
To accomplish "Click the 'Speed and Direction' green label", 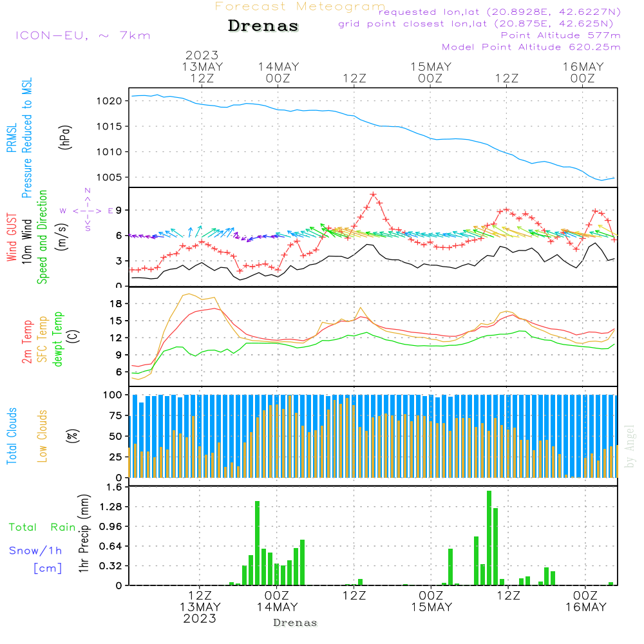I will pos(42,237).
